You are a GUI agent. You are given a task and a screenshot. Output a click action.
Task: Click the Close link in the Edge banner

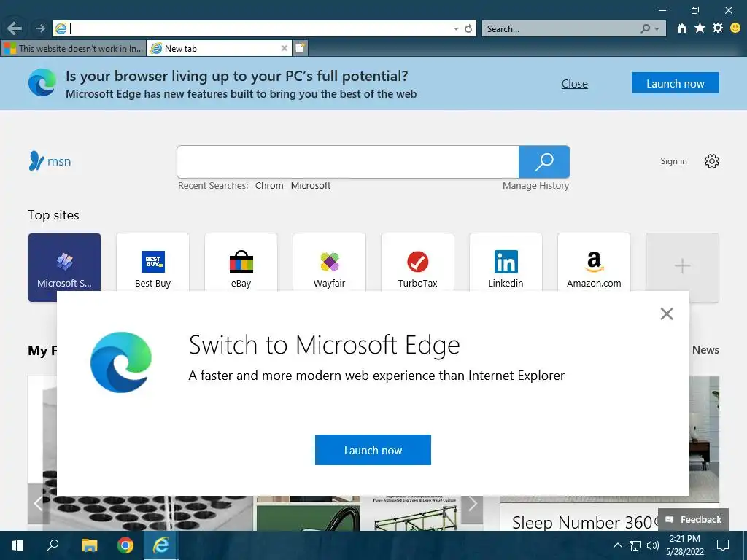tap(574, 83)
